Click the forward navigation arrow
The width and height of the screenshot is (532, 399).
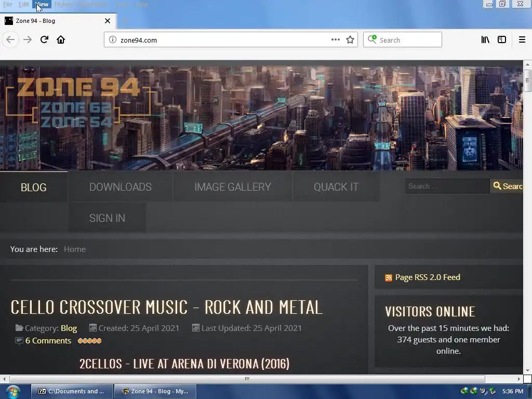[x=28, y=39]
